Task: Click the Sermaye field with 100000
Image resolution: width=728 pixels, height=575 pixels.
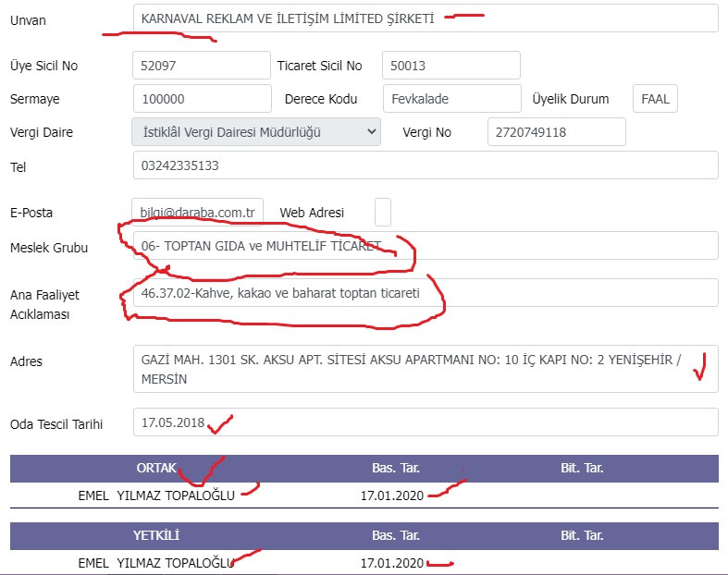Action: point(202,98)
